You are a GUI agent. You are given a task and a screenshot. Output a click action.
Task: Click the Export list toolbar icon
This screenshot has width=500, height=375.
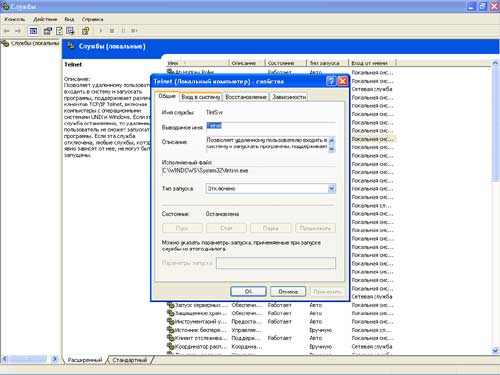70,31
